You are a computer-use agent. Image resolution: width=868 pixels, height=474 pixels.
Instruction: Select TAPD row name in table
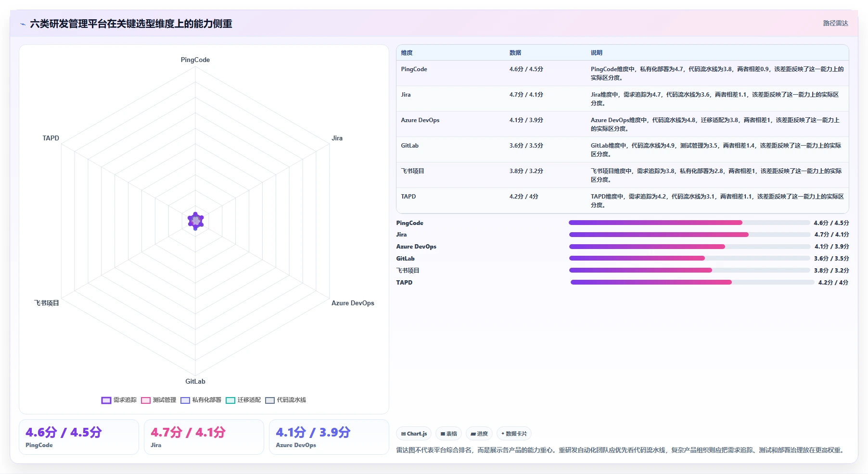click(x=408, y=197)
